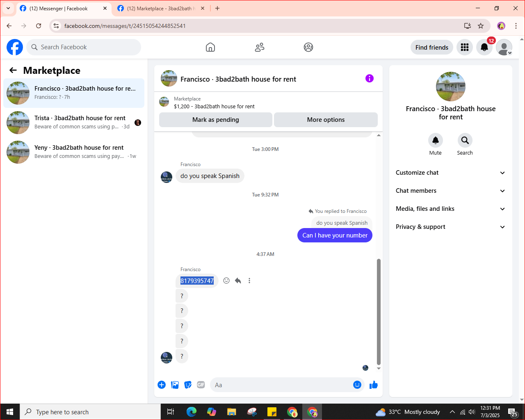Viewport: 525px width, 420px height.
Task: Open the $1,200 3bad2bath house listing link
Action: 214,106
